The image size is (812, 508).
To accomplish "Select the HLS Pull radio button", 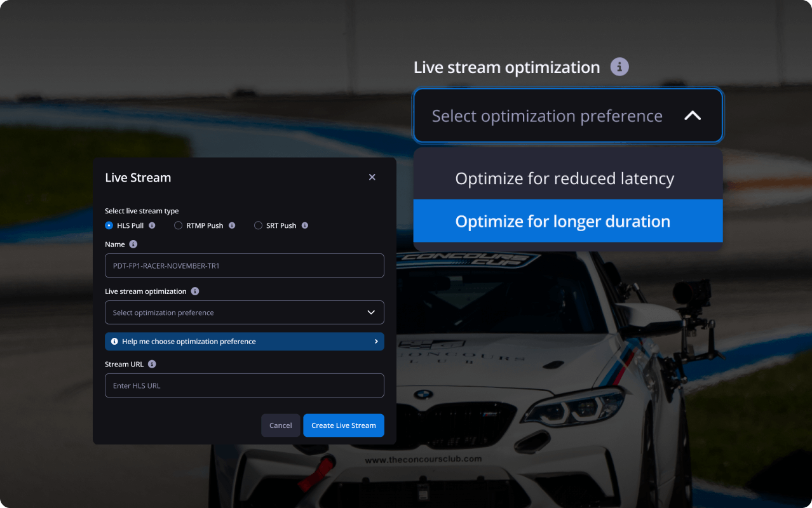I will point(109,225).
